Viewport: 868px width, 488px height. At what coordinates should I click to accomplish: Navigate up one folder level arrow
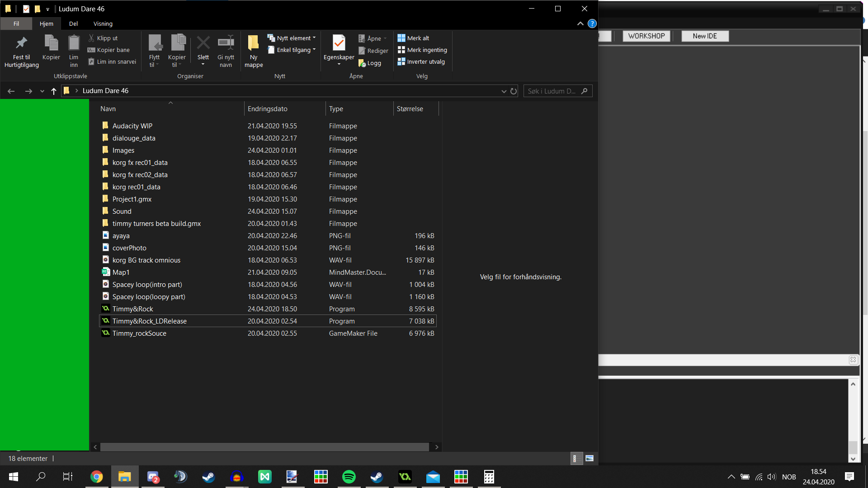tap(54, 91)
